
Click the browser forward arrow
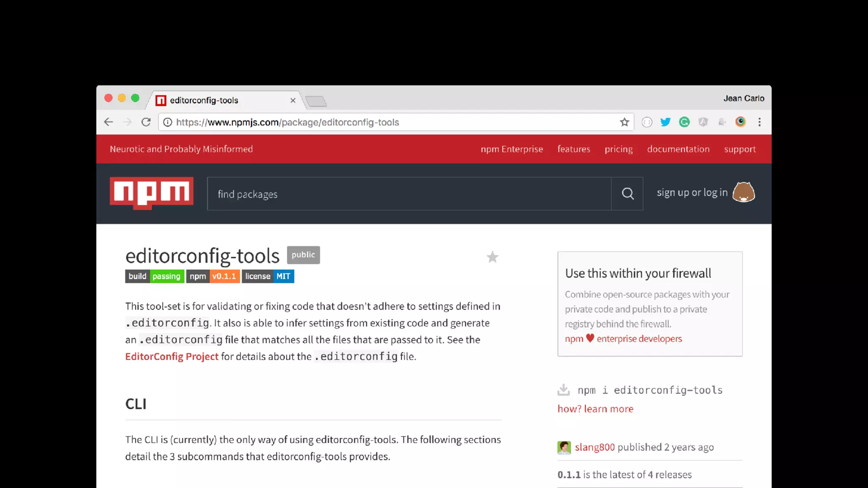pos(127,122)
